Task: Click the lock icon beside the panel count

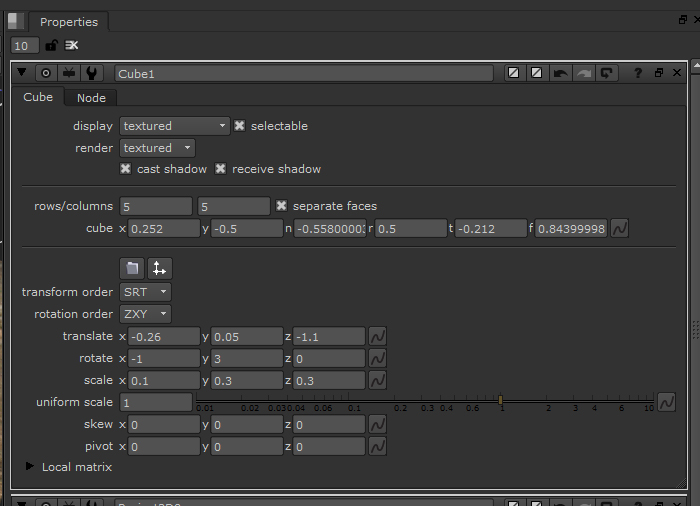Action: coord(52,45)
